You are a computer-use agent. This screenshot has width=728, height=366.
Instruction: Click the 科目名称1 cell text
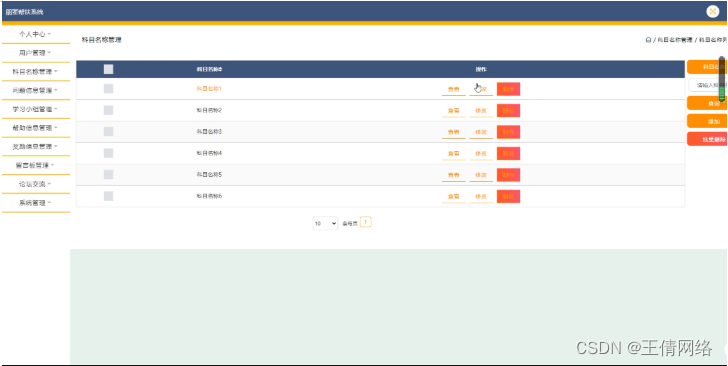[x=209, y=89]
